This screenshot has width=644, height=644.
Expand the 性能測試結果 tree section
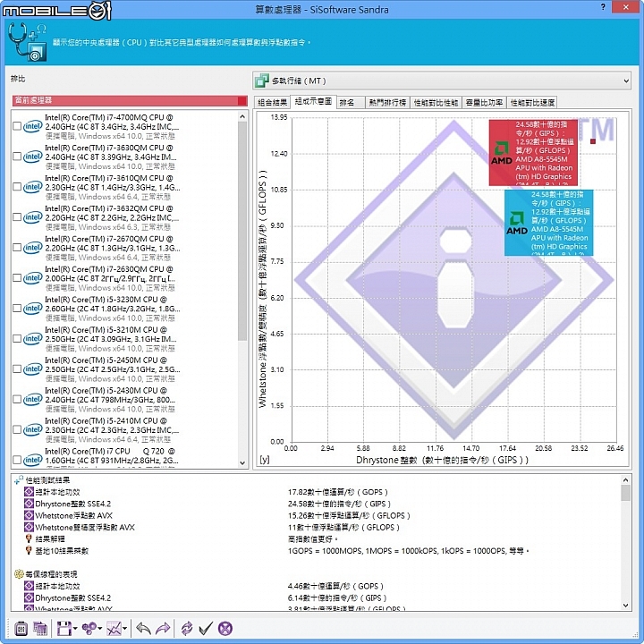click(x=19, y=480)
